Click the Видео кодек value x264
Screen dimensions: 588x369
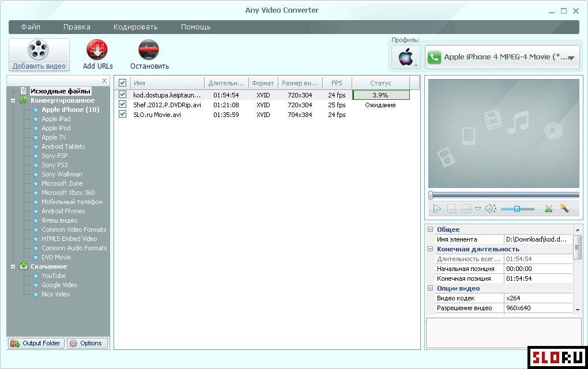pyautogui.click(x=538, y=298)
